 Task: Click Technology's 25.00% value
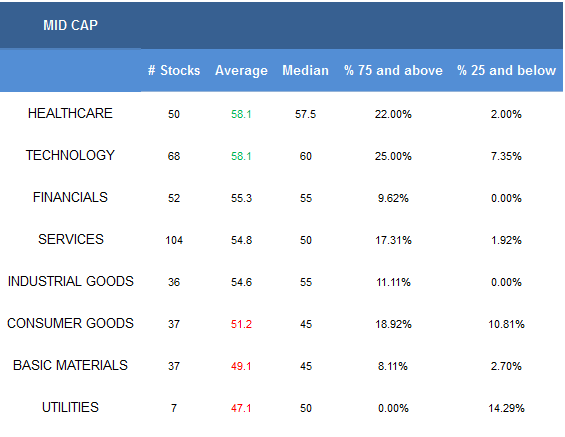tap(393, 156)
